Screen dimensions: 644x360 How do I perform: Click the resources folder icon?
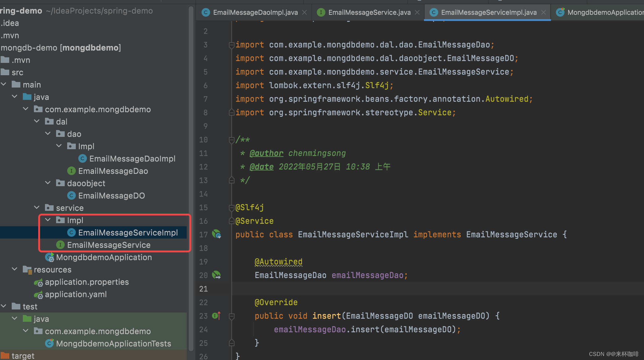tap(27, 270)
